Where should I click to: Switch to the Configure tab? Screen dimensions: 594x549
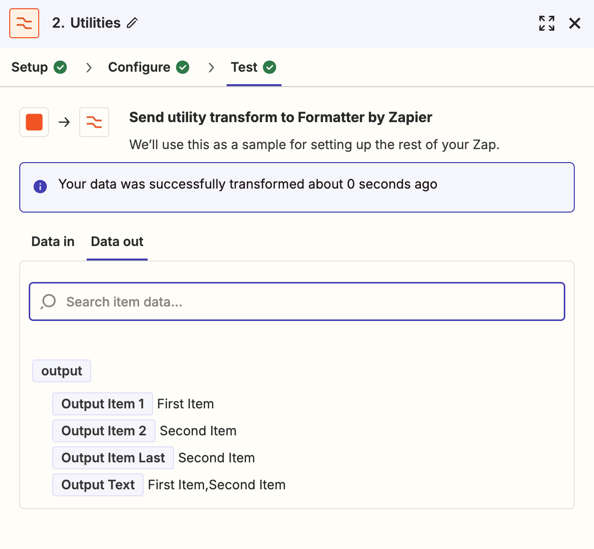[148, 67]
